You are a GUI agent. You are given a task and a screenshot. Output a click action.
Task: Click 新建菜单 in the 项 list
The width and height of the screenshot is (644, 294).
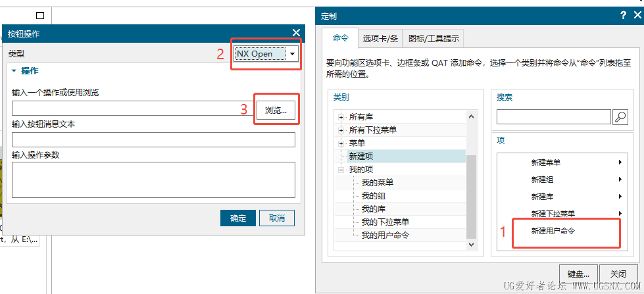point(546,162)
